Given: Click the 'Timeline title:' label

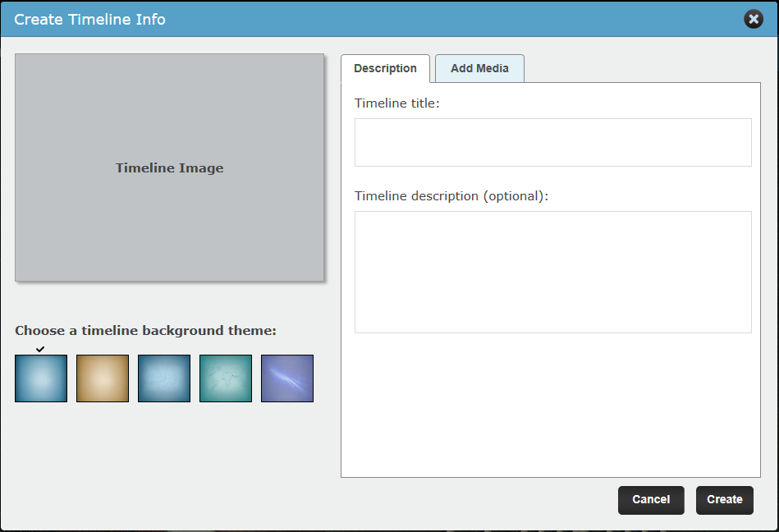Looking at the screenshot, I should [397, 103].
